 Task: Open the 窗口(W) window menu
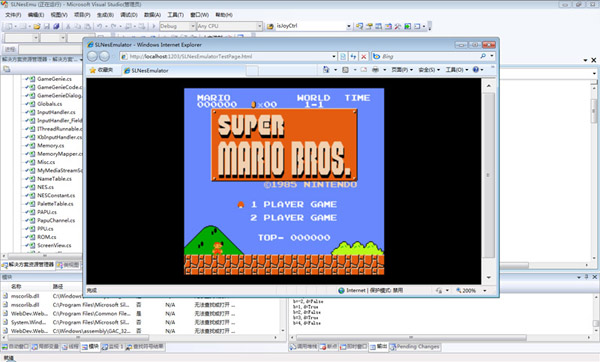(199, 15)
